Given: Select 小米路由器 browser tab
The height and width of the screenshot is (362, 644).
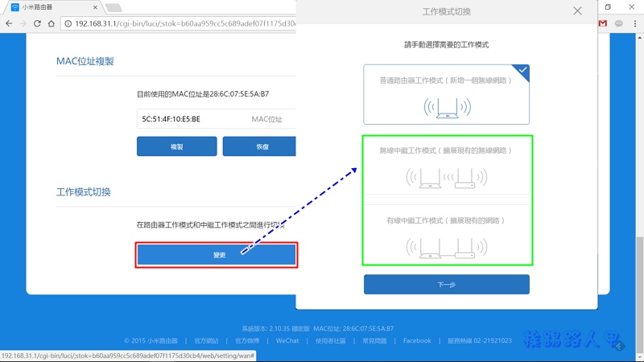Looking at the screenshot, I should click(53, 7).
